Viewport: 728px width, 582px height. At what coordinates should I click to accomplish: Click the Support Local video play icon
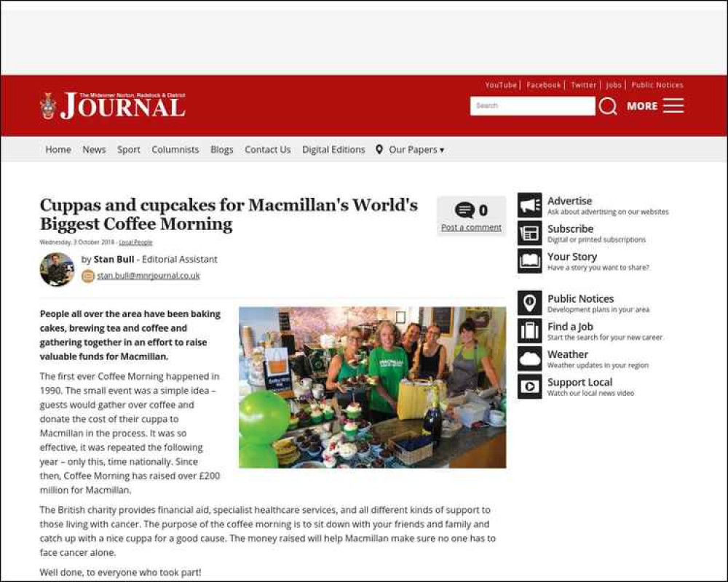click(530, 386)
